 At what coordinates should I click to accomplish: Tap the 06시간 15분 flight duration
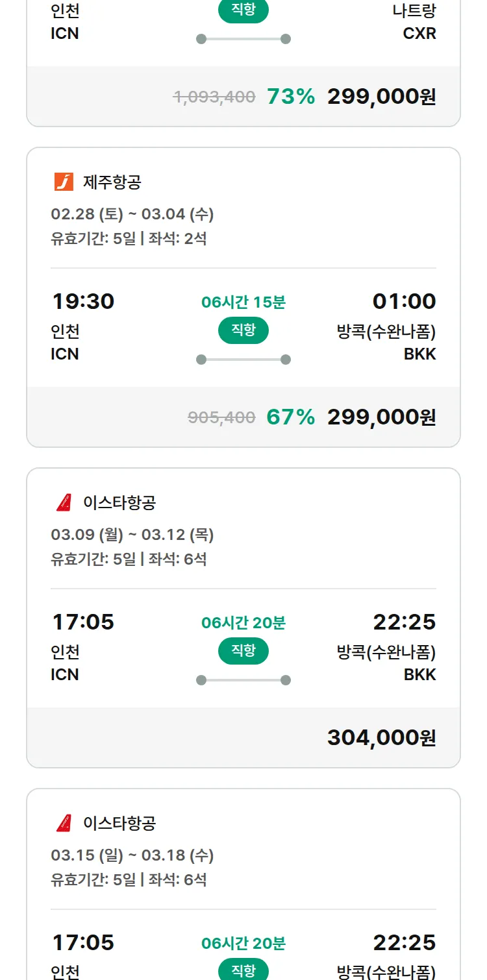click(243, 302)
